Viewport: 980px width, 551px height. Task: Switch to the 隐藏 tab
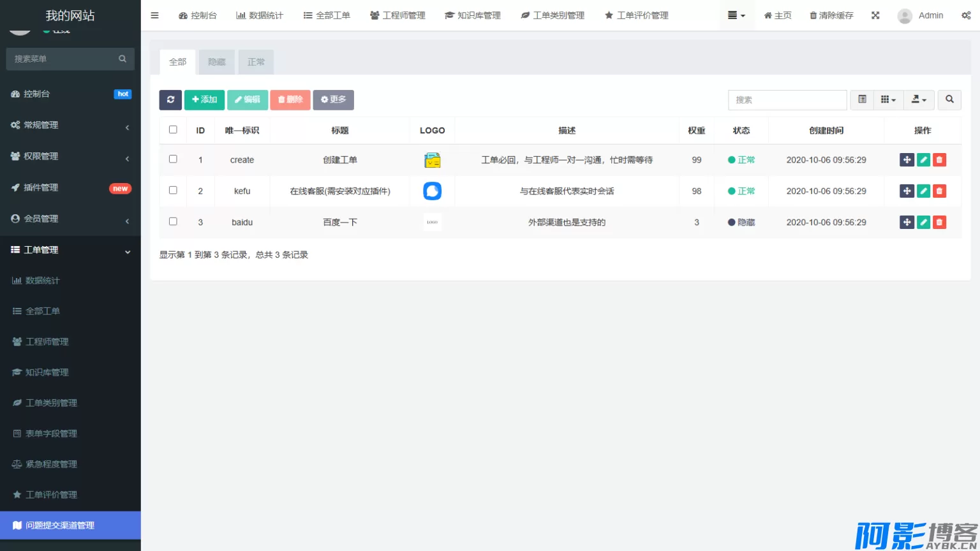pyautogui.click(x=217, y=62)
